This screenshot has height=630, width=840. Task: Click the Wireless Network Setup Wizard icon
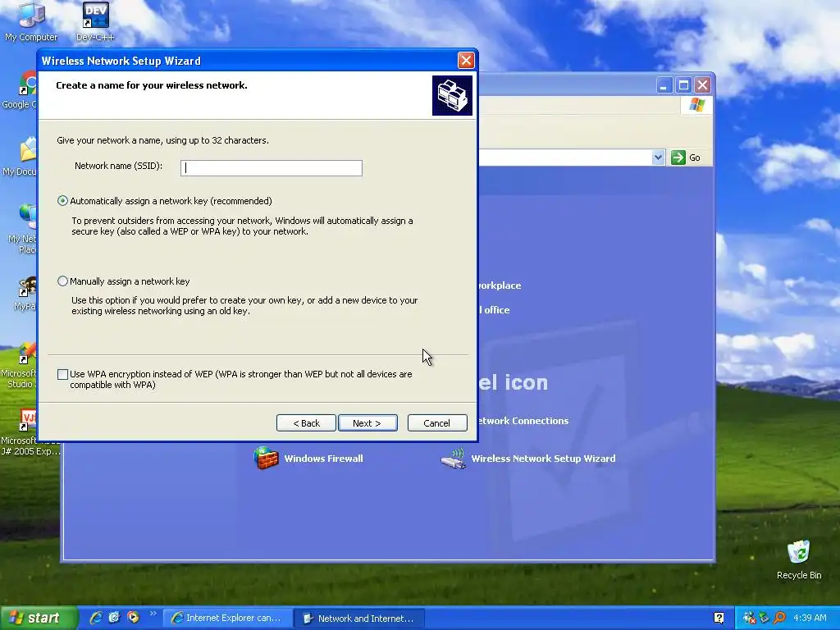pyautogui.click(x=453, y=459)
